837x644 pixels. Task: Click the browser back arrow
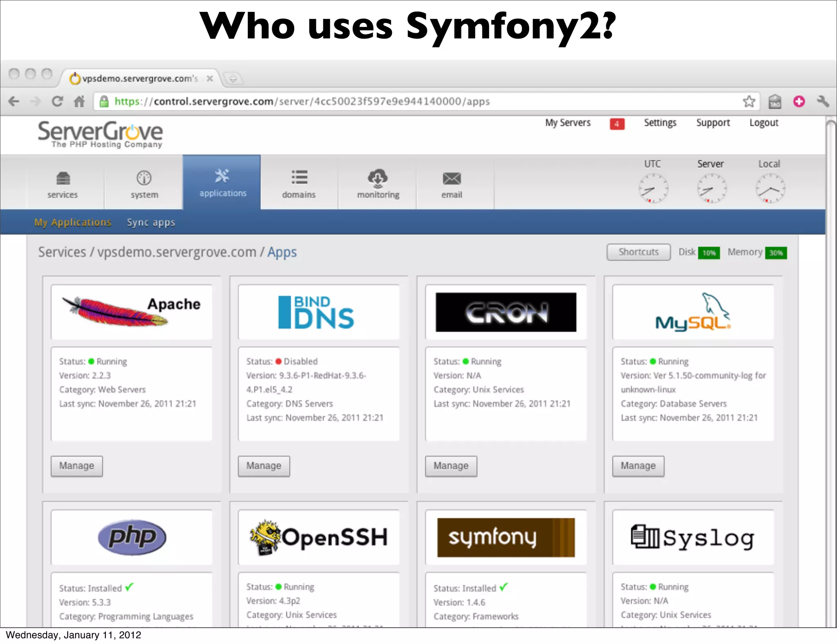14,101
